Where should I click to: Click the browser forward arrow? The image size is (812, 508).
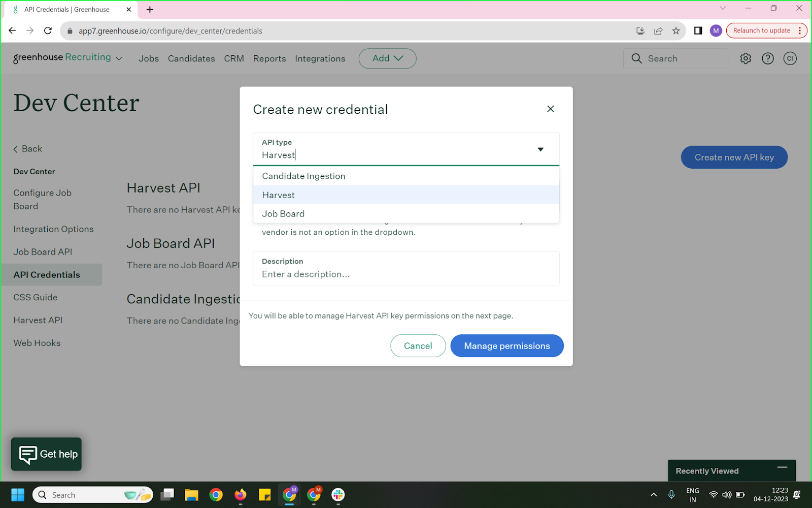tap(30, 30)
